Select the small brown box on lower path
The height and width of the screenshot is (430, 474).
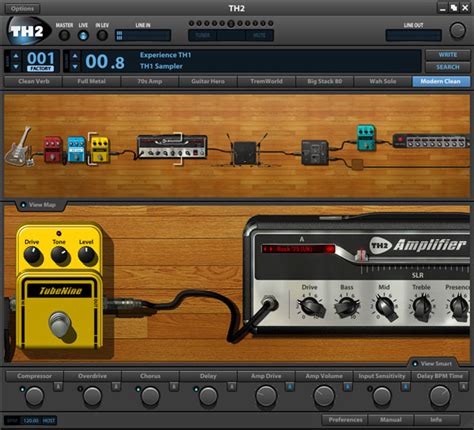[x=357, y=164]
